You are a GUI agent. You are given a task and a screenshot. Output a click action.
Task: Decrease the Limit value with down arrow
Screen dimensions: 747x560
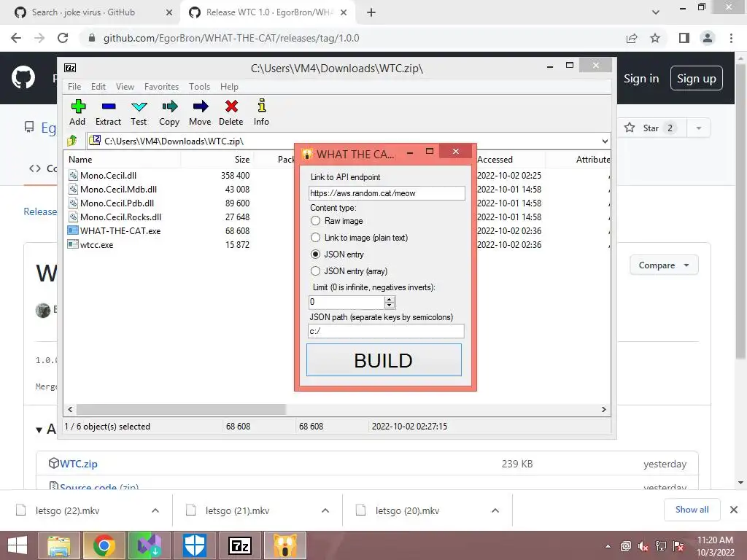[x=390, y=306]
